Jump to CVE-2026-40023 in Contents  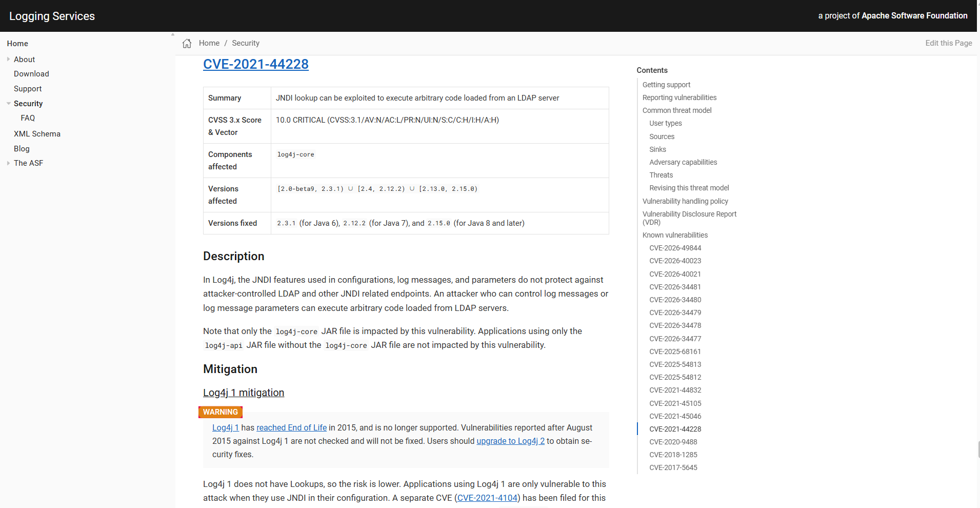(675, 261)
